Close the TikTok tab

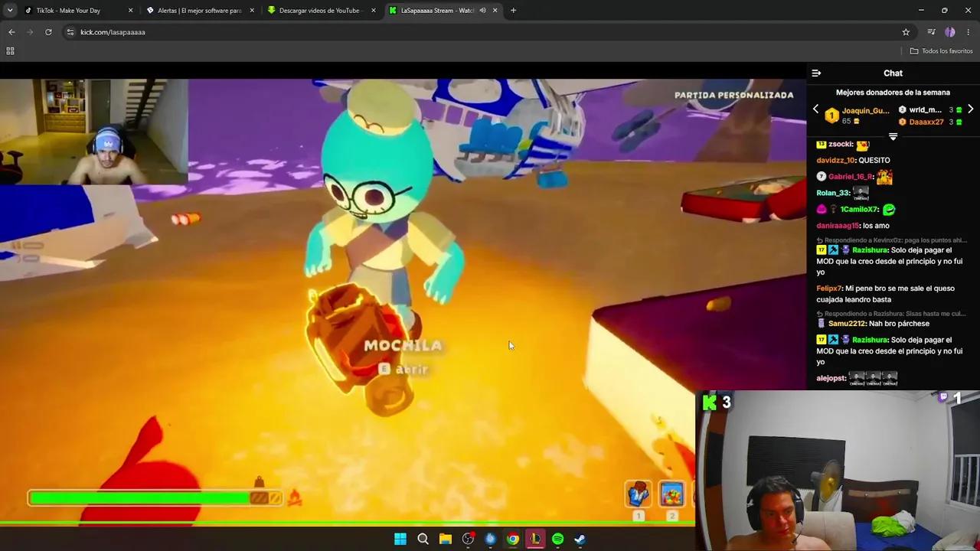(x=130, y=10)
